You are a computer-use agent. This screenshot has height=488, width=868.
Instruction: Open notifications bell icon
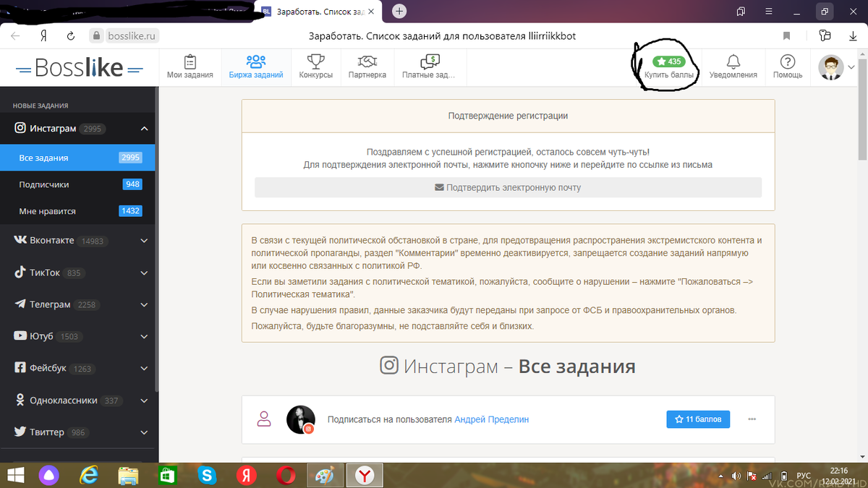click(x=733, y=60)
